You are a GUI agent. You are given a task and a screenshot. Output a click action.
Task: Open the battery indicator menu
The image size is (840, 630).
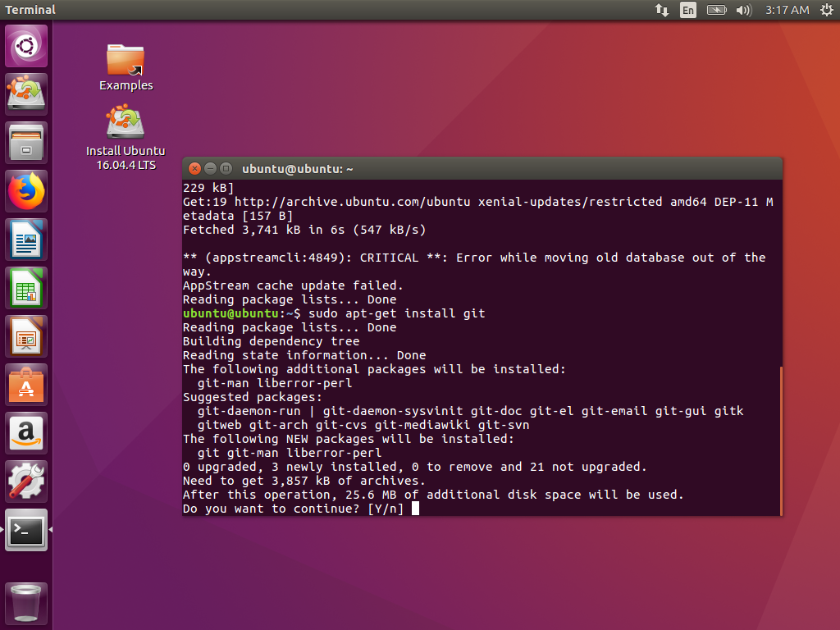pos(715,10)
